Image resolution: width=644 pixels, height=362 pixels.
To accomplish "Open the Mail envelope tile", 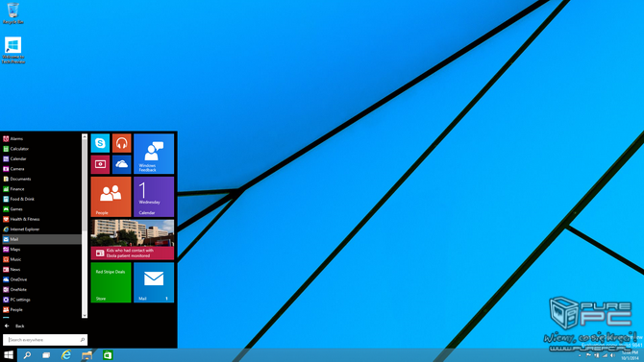I will pyautogui.click(x=154, y=282).
